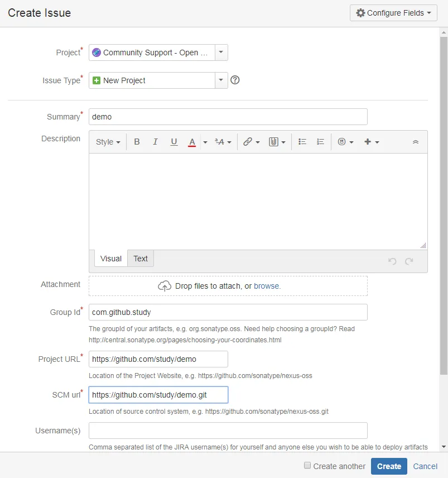The image size is (448, 478).
Task: Create a bulleted list in Description
Action: point(302,141)
